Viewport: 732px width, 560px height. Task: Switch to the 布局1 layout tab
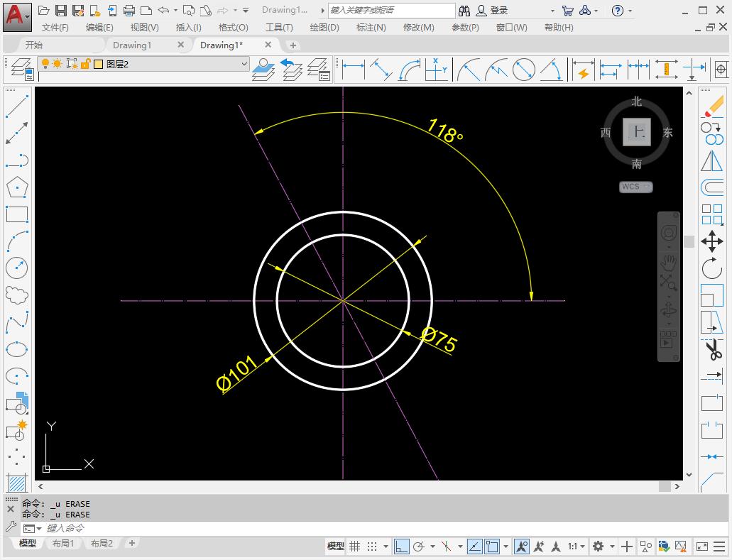[63, 543]
